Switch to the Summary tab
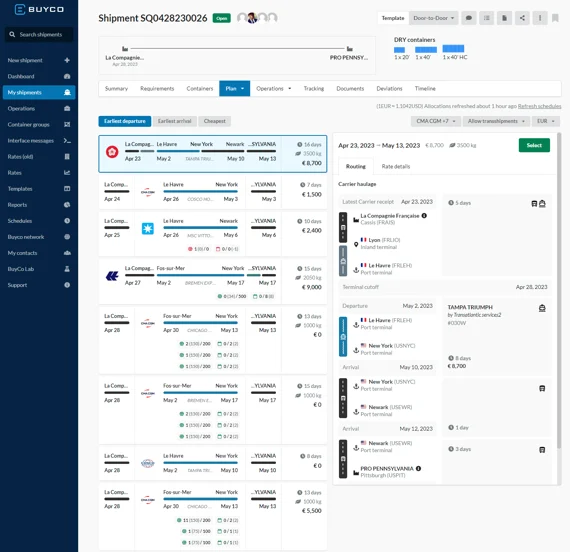The image size is (570, 552). click(116, 88)
